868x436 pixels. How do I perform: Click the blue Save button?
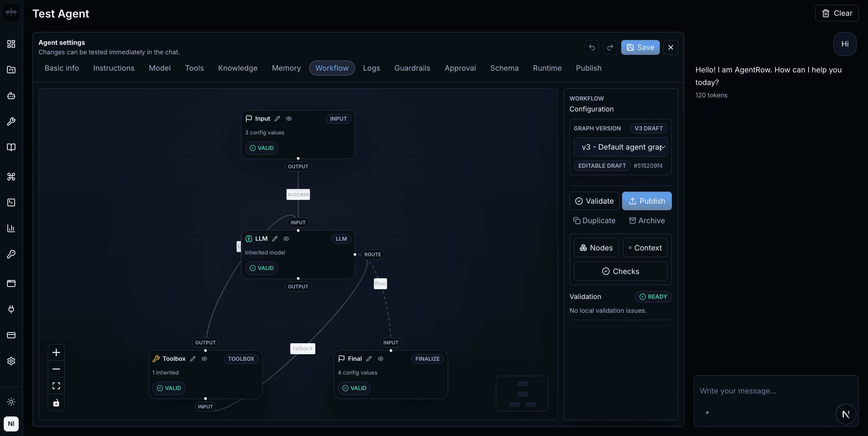click(640, 48)
